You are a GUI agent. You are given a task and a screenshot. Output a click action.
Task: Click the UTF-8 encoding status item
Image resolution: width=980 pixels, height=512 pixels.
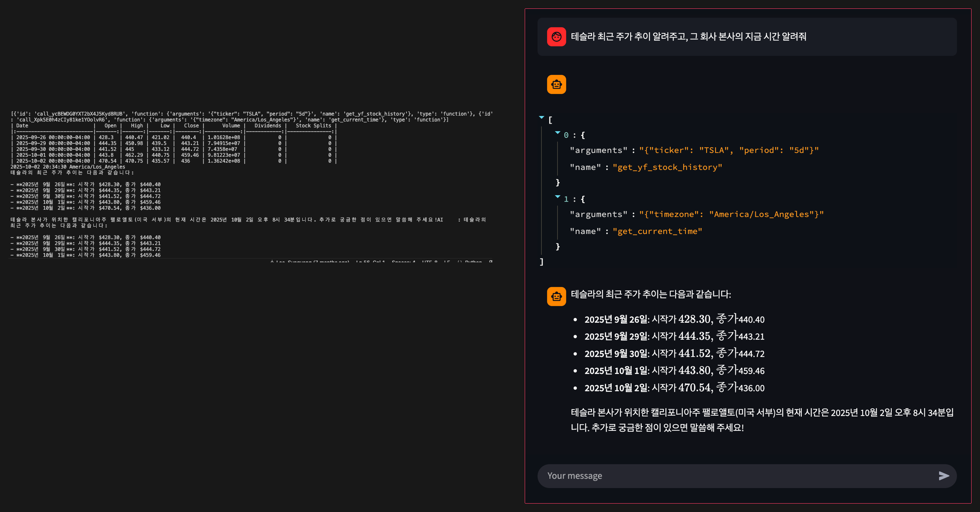(x=429, y=261)
